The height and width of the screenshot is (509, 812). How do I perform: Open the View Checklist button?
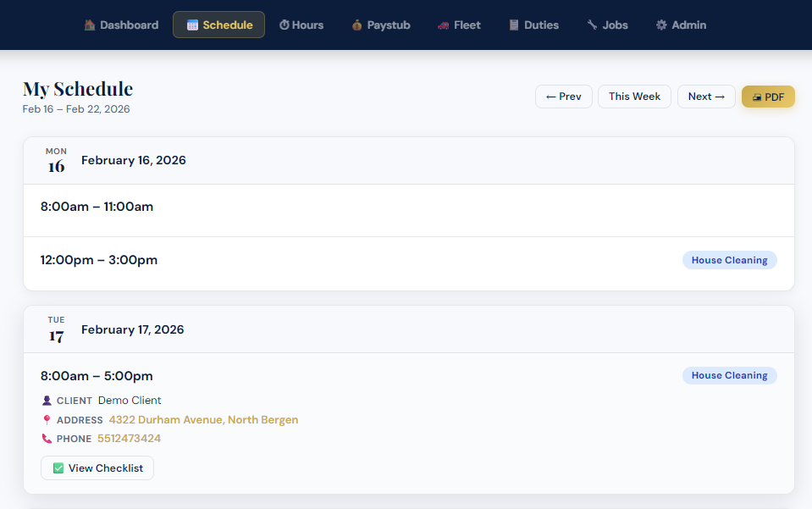click(x=97, y=468)
